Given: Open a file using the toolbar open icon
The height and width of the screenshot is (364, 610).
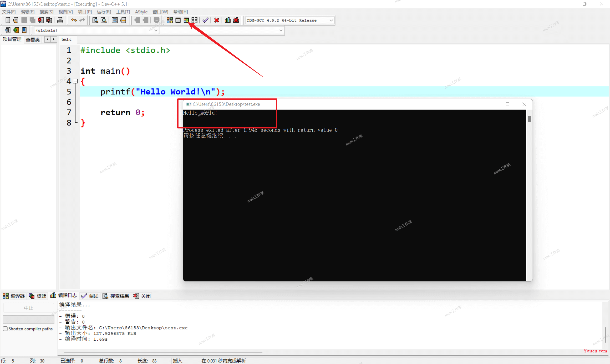Looking at the screenshot, I should [x=16, y=20].
